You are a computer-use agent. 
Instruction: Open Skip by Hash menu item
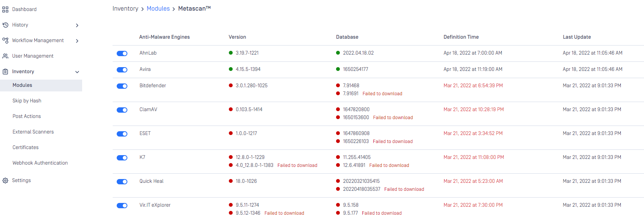click(x=27, y=101)
